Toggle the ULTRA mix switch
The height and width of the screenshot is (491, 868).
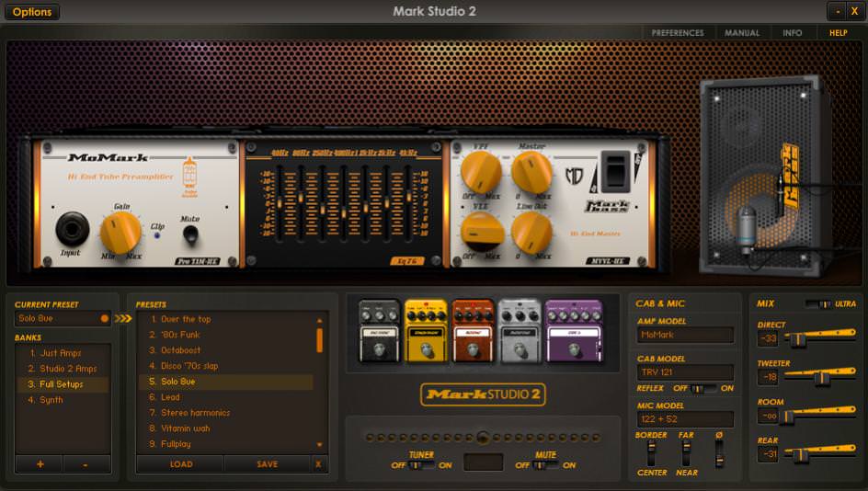818,304
